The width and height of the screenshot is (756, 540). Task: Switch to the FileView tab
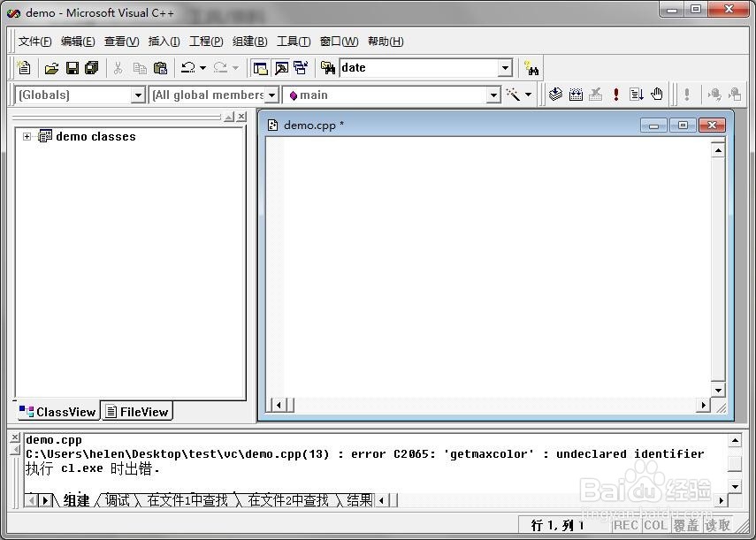(x=137, y=412)
